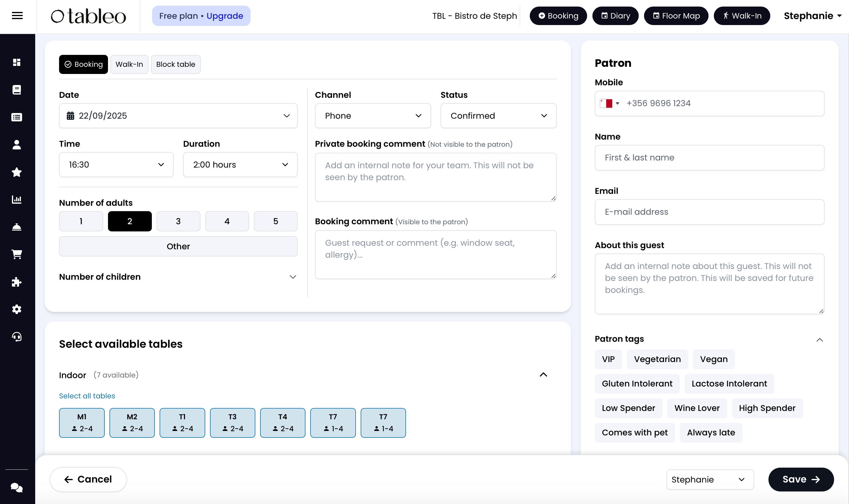Open the hamburger menu

(17, 16)
